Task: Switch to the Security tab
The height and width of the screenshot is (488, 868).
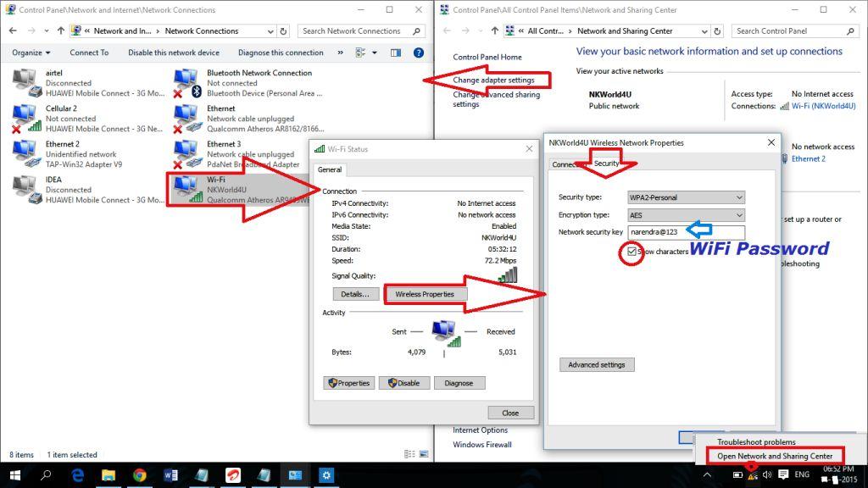Action: [x=607, y=164]
